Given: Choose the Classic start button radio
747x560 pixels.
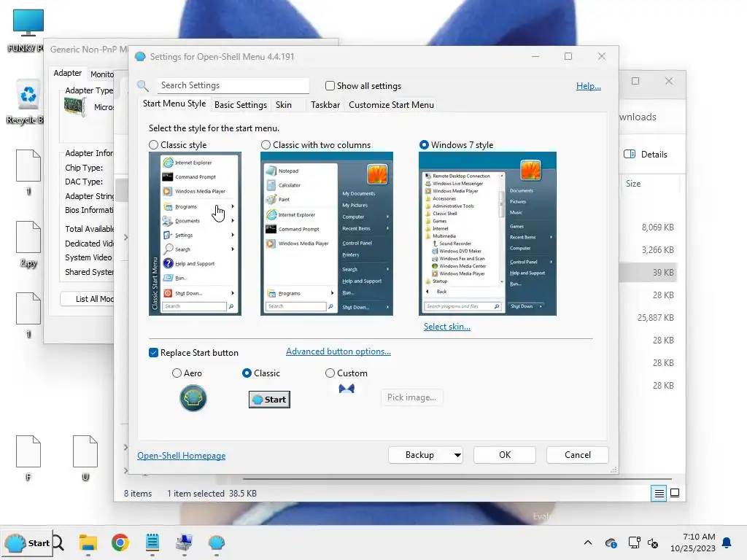Looking at the screenshot, I should click(x=247, y=373).
